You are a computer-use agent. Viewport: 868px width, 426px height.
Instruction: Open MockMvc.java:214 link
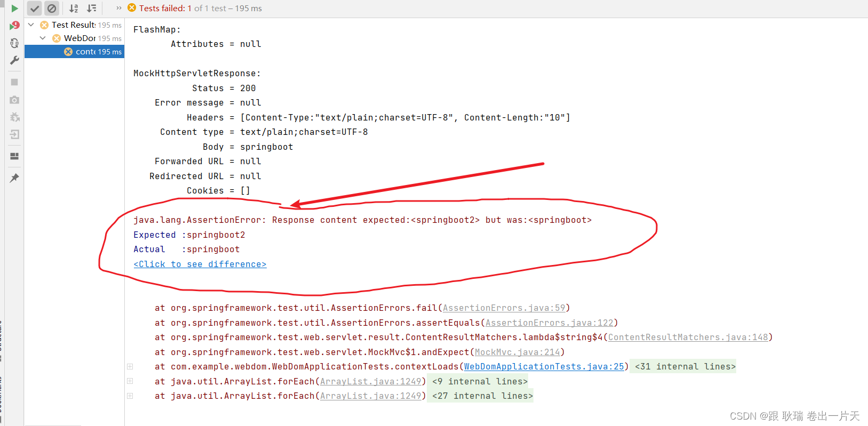tap(517, 352)
